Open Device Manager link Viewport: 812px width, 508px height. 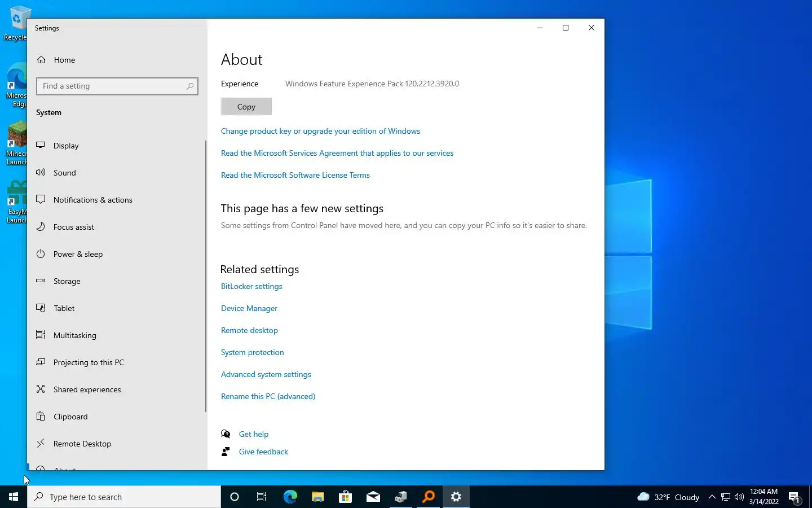[249, 308]
